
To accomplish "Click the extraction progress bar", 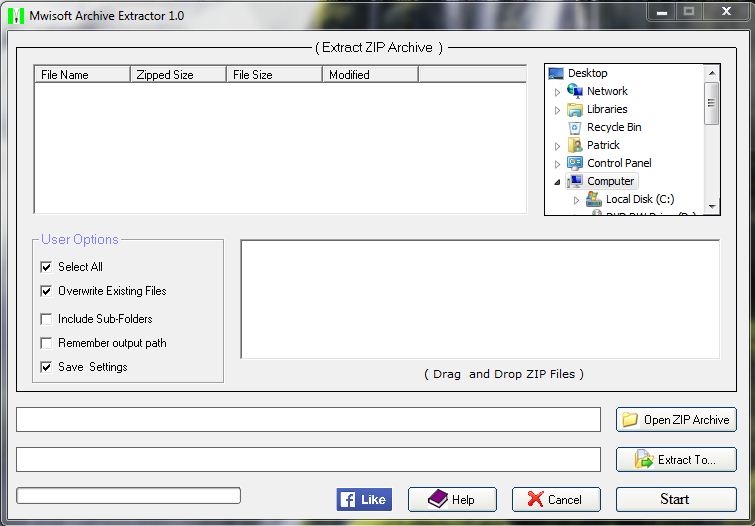I will tap(129, 496).
